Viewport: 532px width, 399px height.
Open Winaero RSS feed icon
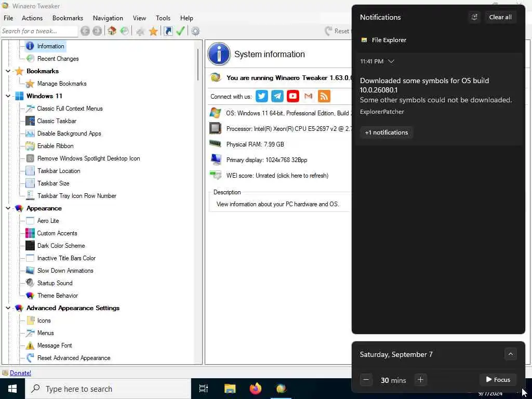pyautogui.click(x=324, y=96)
